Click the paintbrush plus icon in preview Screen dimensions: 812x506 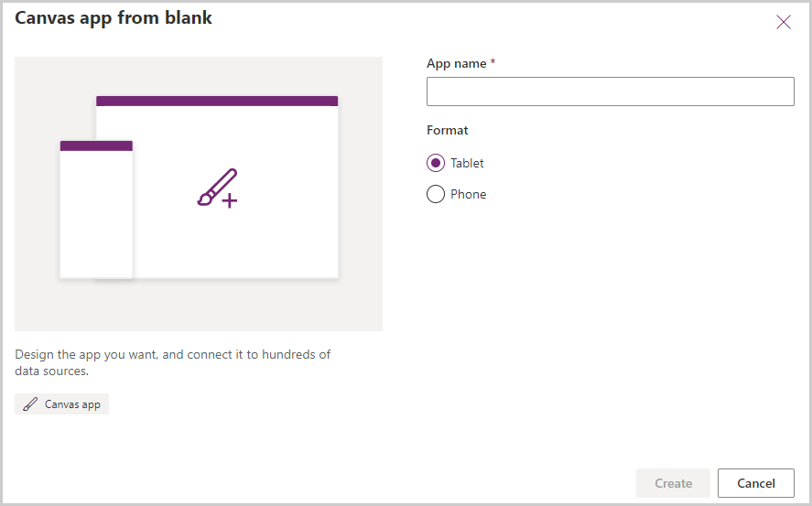pos(218,188)
